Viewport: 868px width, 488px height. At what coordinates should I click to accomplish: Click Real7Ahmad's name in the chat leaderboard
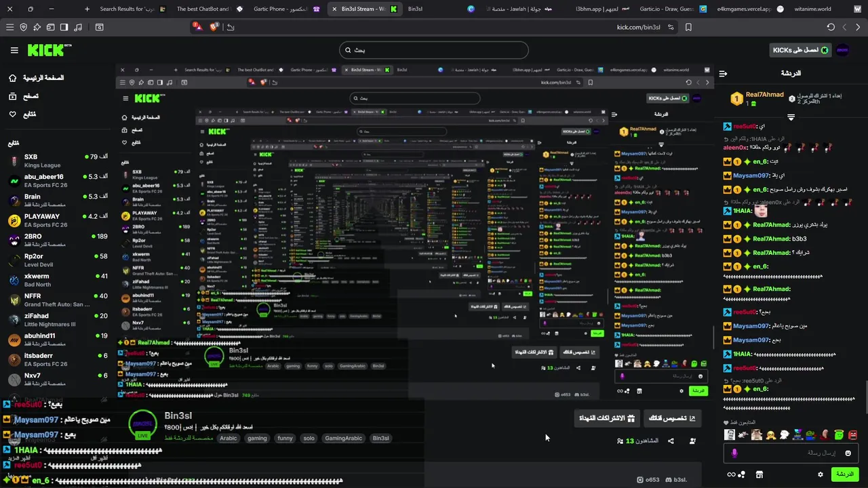[x=764, y=95]
